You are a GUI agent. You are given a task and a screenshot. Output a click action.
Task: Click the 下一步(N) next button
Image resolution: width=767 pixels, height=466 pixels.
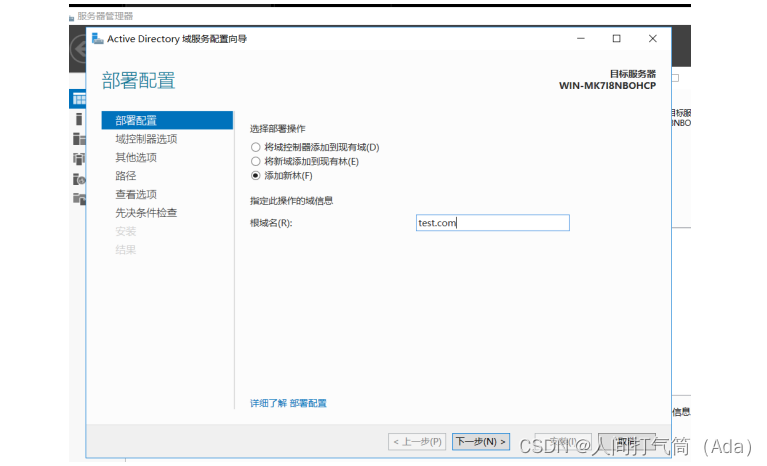click(x=481, y=442)
